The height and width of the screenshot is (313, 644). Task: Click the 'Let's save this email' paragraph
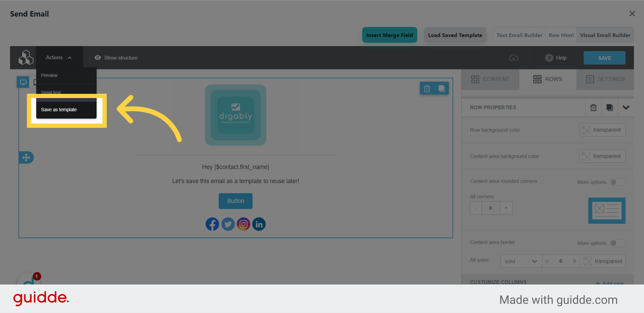click(x=235, y=181)
